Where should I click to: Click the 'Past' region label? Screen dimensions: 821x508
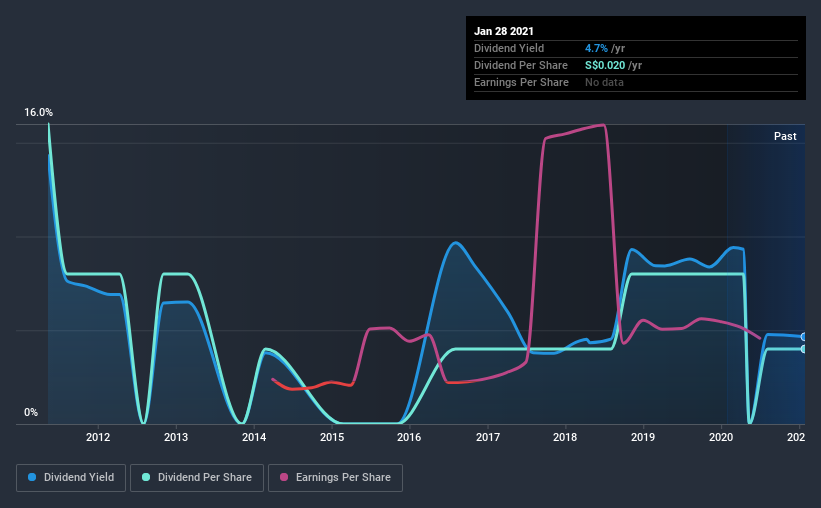785,136
